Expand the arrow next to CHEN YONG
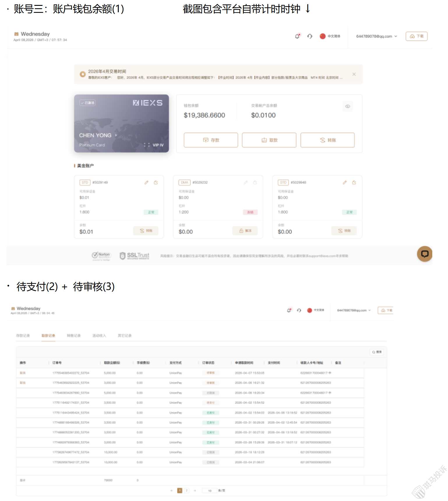 [116, 135]
